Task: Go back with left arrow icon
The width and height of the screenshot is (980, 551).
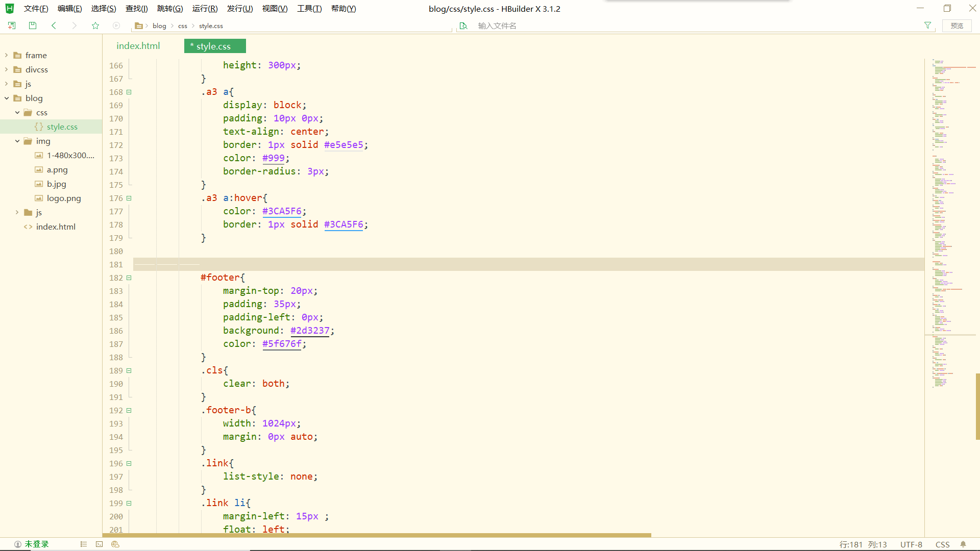Action: pos(54,26)
